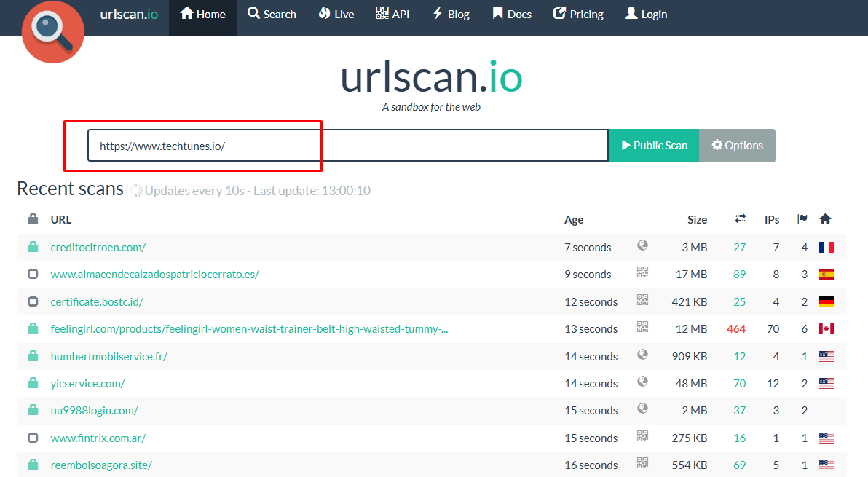Image resolution: width=868 pixels, height=477 pixels.
Task: Click the globe icon beside creditocitroen.com
Action: 643,246
